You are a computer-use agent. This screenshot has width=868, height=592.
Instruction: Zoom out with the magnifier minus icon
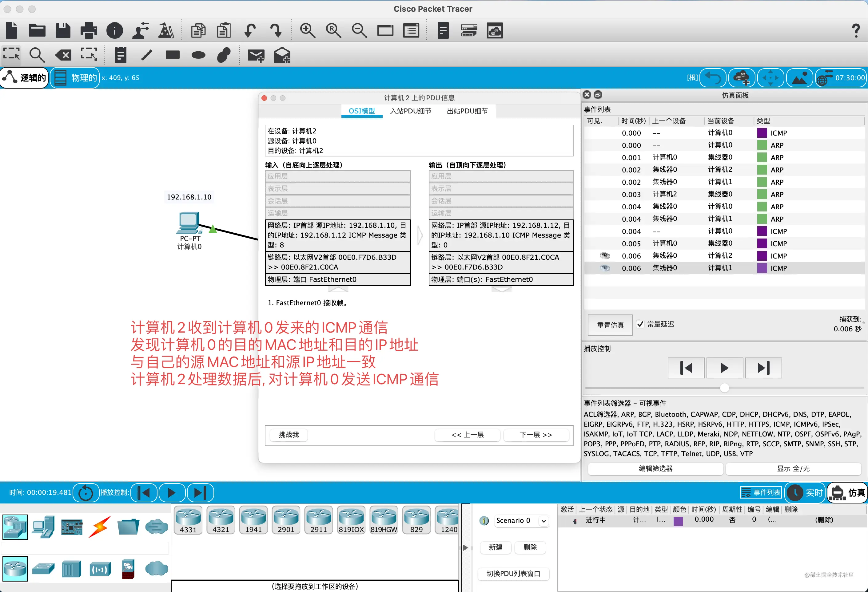359,30
